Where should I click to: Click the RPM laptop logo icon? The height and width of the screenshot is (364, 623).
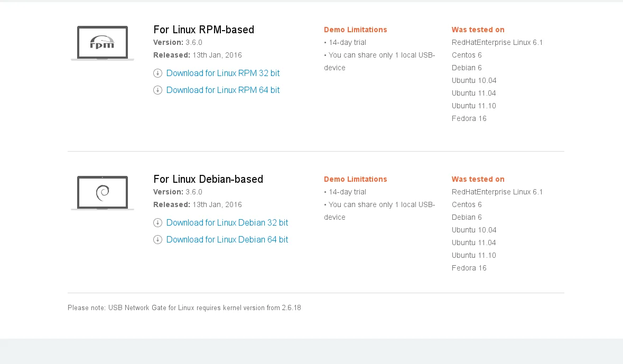(x=103, y=43)
